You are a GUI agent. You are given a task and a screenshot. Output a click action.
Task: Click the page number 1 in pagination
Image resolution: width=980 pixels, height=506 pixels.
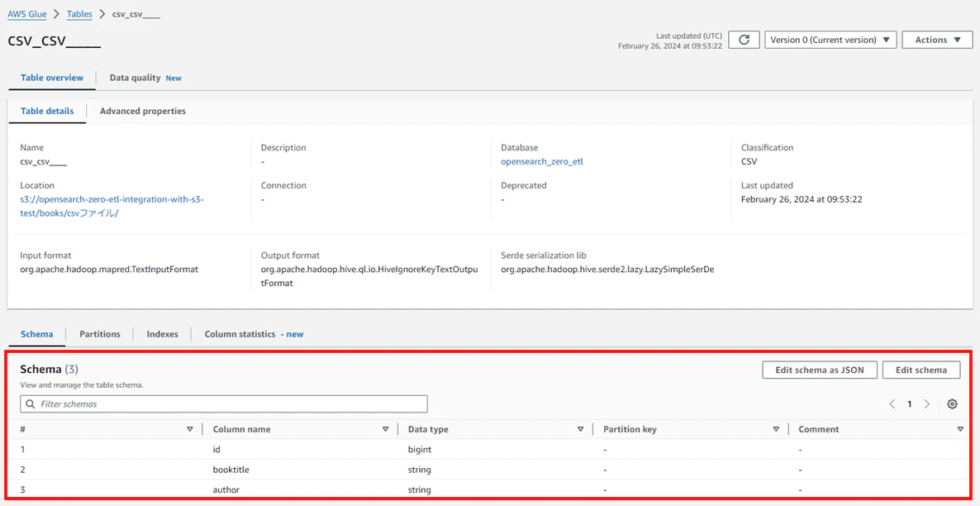[910, 404]
